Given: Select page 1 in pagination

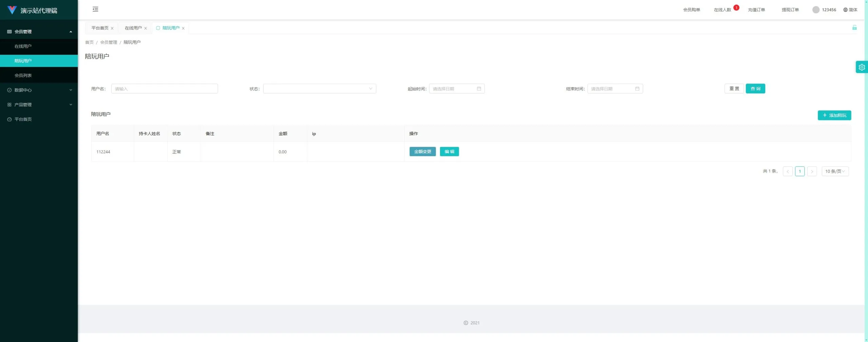Looking at the screenshot, I should (x=800, y=171).
